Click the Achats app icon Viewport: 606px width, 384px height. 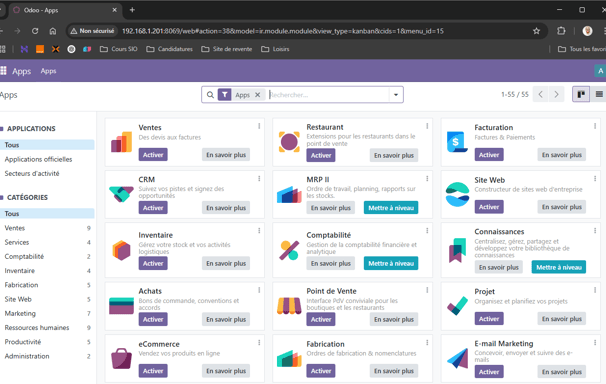pyautogui.click(x=121, y=306)
